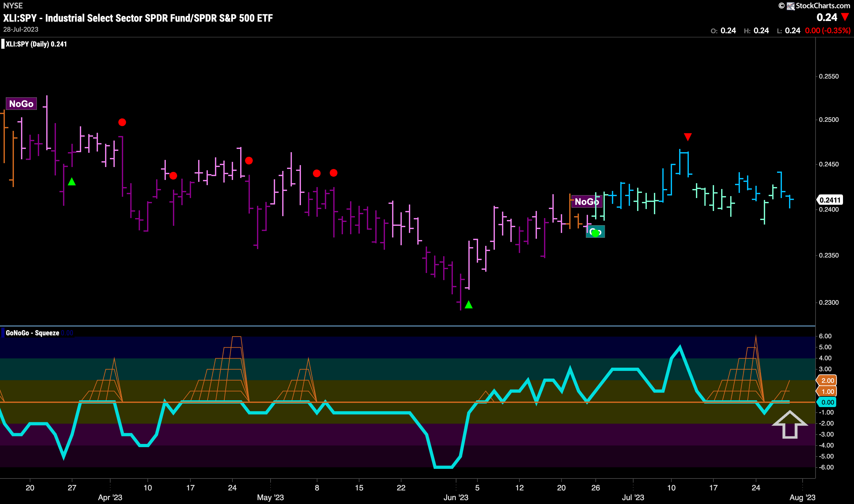Click the Open value O: 0.24
Image resolution: width=854 pixels, height=504 pixels.
(723, 31)
